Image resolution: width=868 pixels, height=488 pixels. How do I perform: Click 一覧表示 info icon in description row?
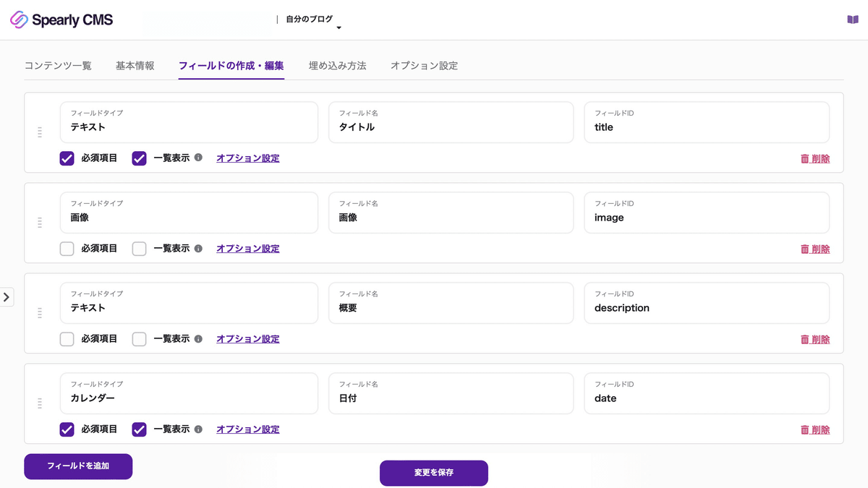(199, 338)
